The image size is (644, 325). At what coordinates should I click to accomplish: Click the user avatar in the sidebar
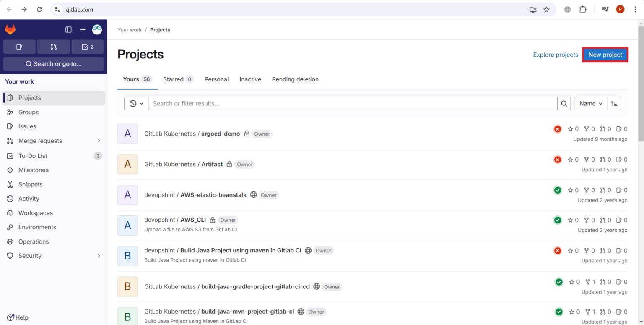pos(97,29)
